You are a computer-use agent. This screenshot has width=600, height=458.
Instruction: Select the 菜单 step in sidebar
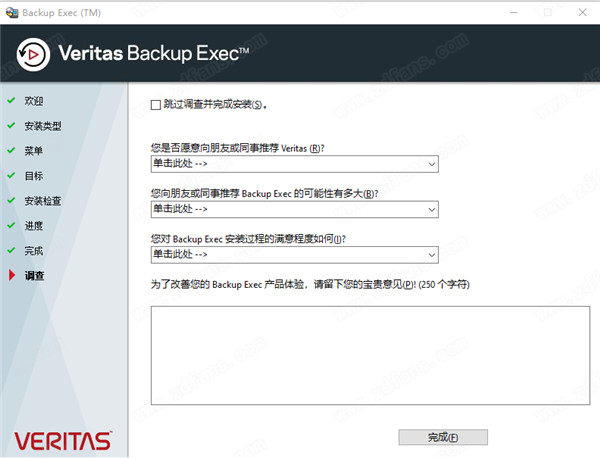click(x=34, y=151)
